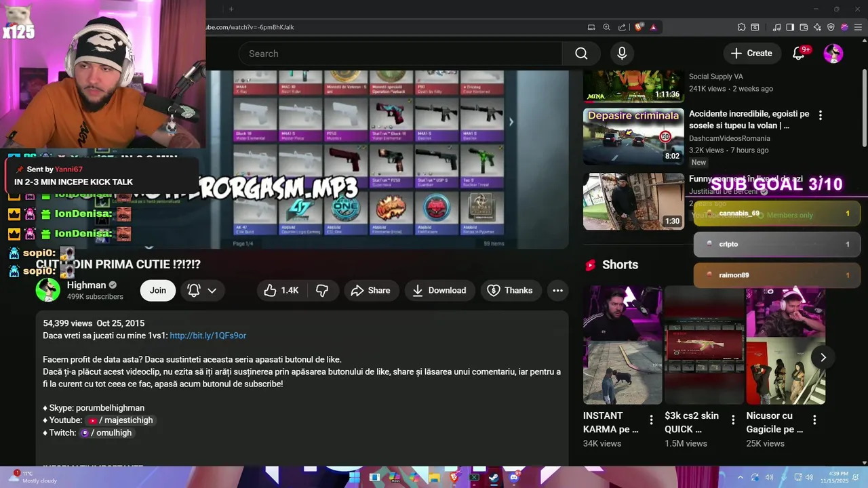Start voice search with the microphone icon
The image size is (868, 488).
pos(622,54)
